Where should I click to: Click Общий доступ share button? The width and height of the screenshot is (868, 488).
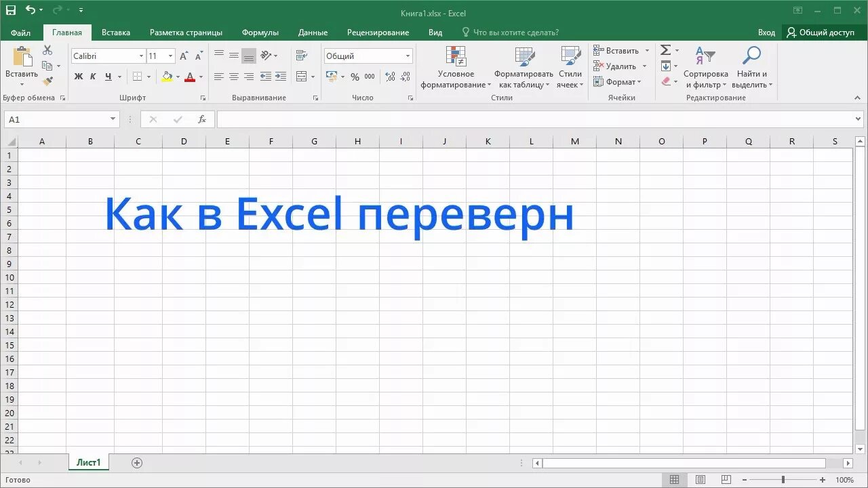(821, 33)
